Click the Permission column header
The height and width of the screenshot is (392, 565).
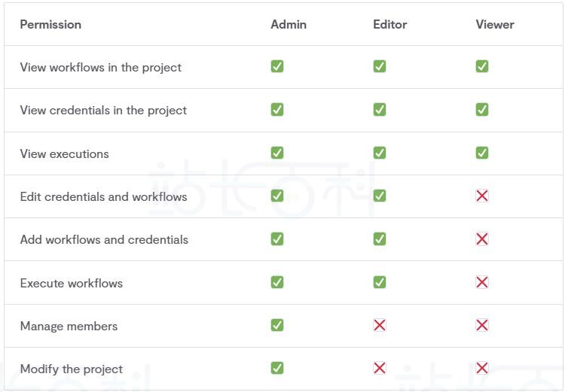(50, 24)
